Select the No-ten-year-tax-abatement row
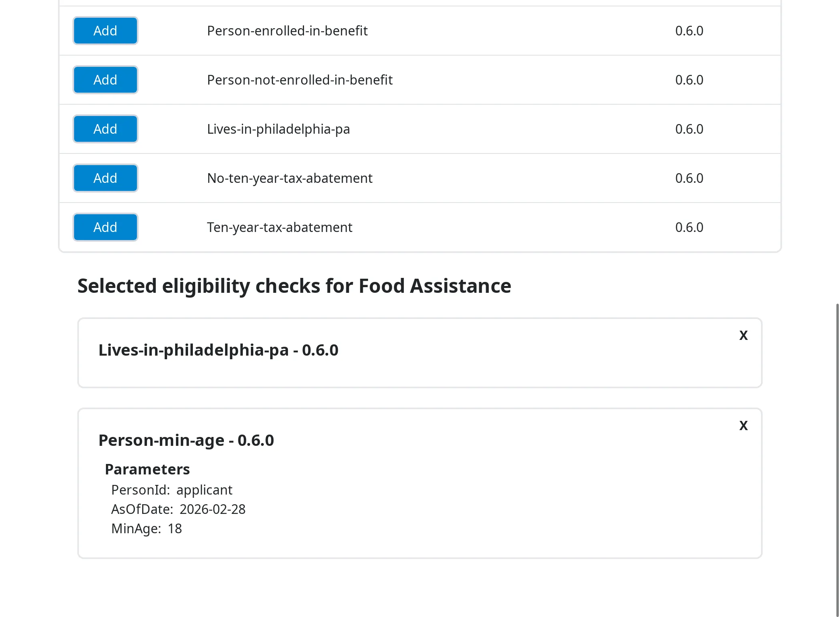840x617 pixels. point(290,178)
